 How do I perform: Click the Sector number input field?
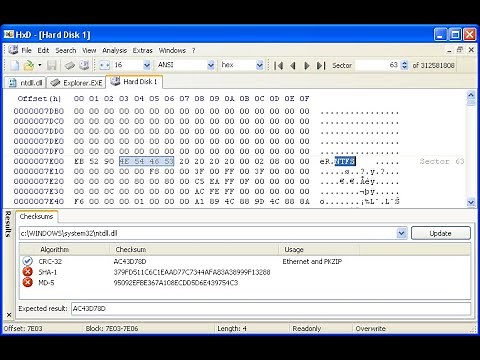377,65
